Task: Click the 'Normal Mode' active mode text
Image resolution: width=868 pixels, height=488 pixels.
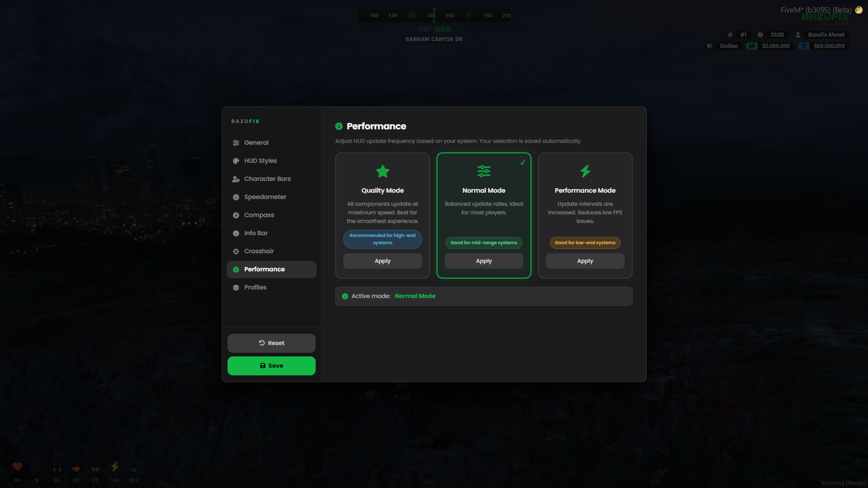Action: point(415,296)
